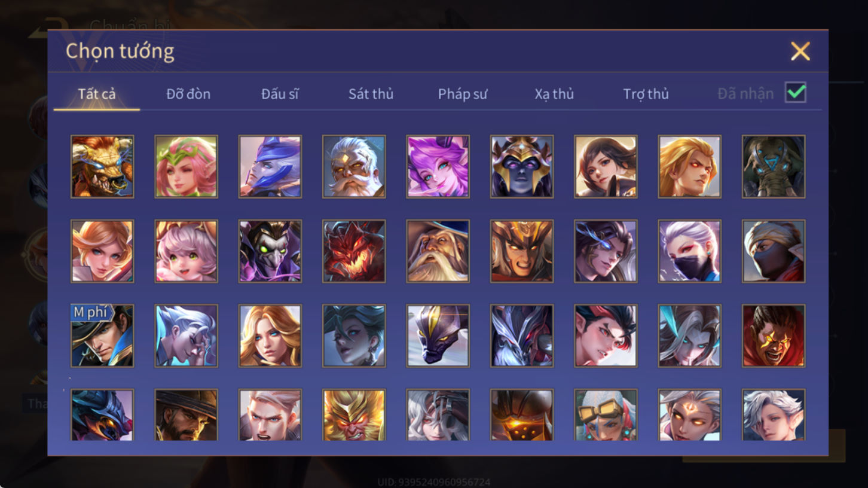Show the Sát thủ heroes tab
Viewport: 868px width, 488px height.
tap(371, 94)
